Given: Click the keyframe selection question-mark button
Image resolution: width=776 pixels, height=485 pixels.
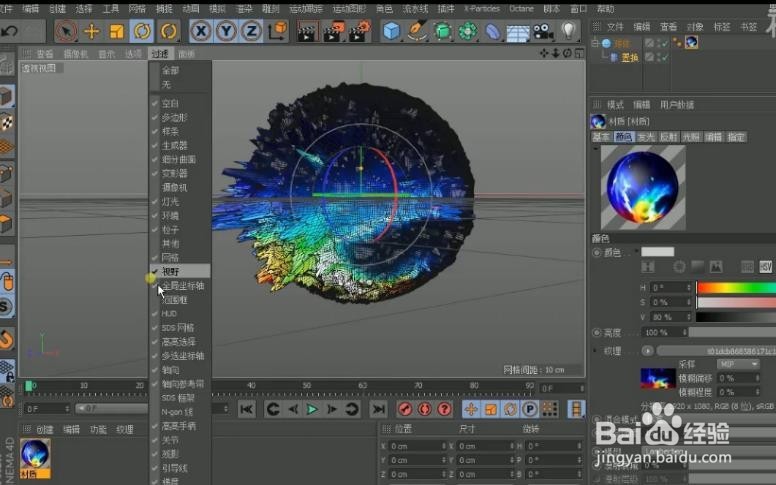Looking at the screenshot, I should point(444,409).
